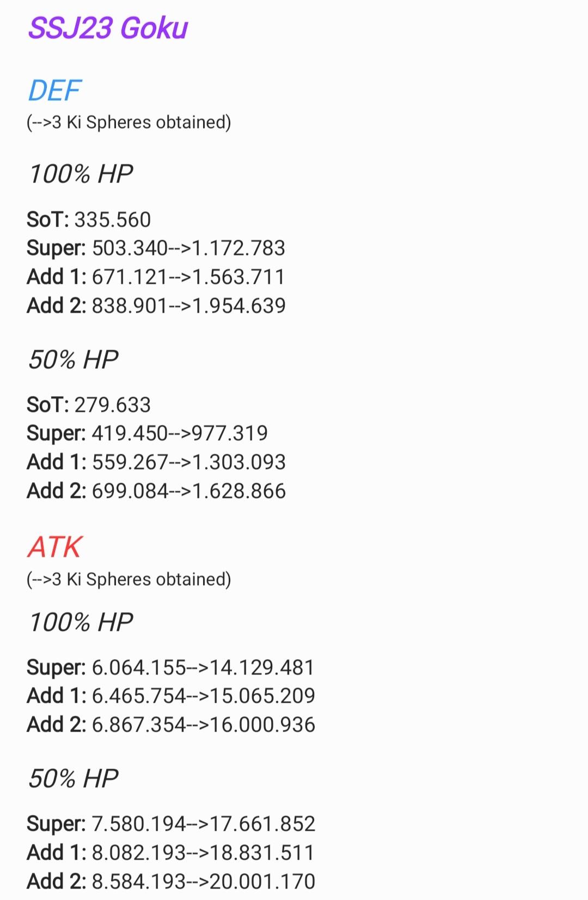Select the Add 2: 6.867.354 line
This screenshot has width=588, height=900.
tap(171, 725)
